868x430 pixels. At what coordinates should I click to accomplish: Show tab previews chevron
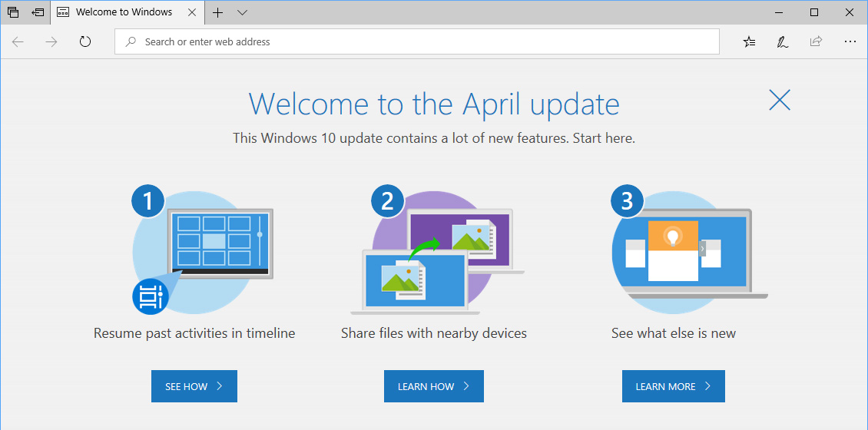[242, 12]
